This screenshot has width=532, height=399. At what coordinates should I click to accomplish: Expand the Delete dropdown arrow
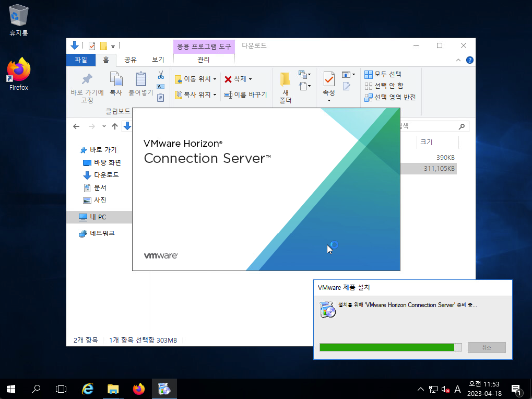click(x=251, y=79)
